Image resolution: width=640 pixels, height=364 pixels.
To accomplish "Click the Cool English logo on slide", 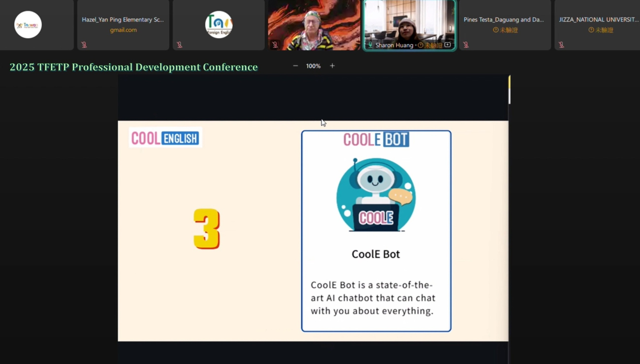I will pos(165,138).
